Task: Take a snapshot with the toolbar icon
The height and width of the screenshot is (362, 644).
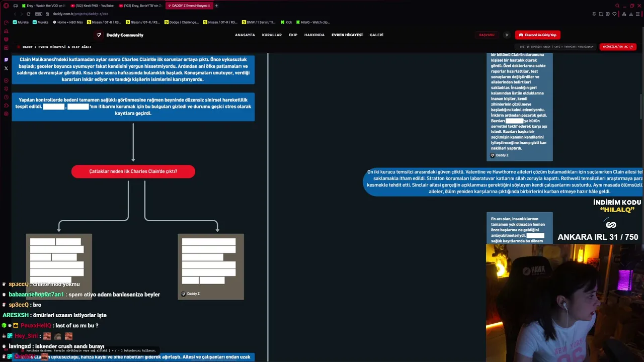Action: click(x=601, y=14)
